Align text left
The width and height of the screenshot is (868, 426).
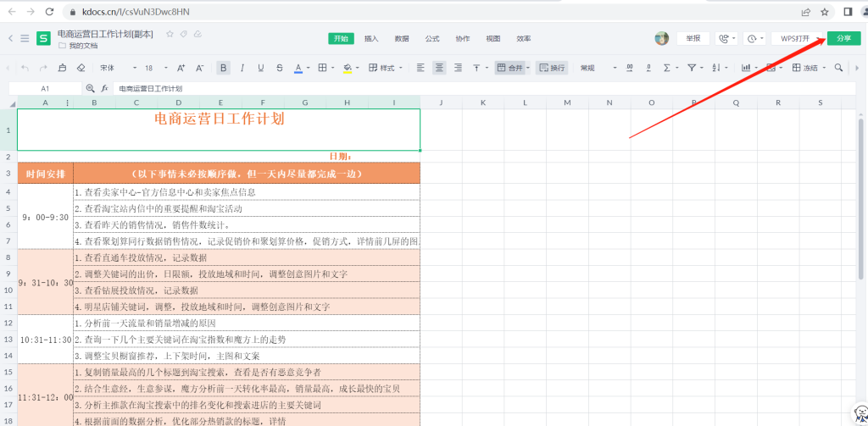tap(420, 68)
